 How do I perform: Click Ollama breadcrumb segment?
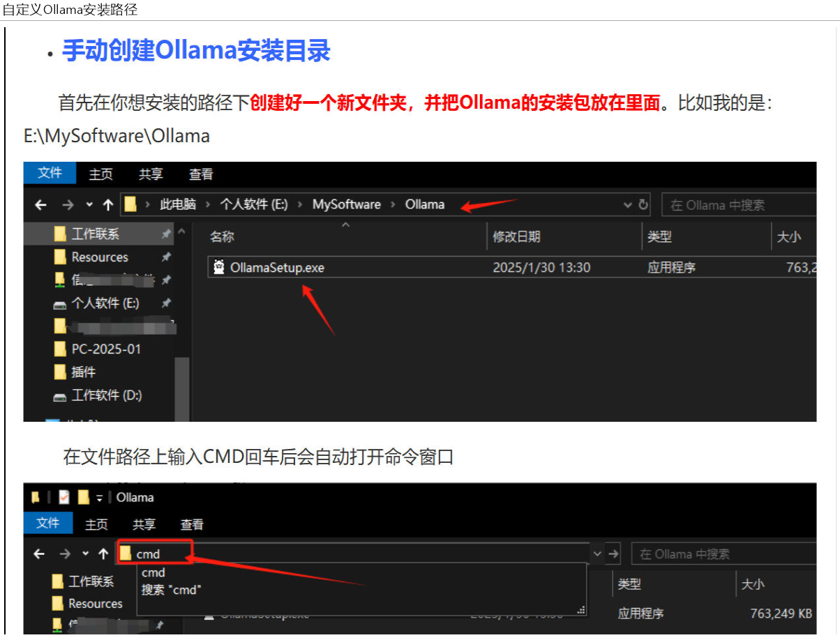(425, 205)
